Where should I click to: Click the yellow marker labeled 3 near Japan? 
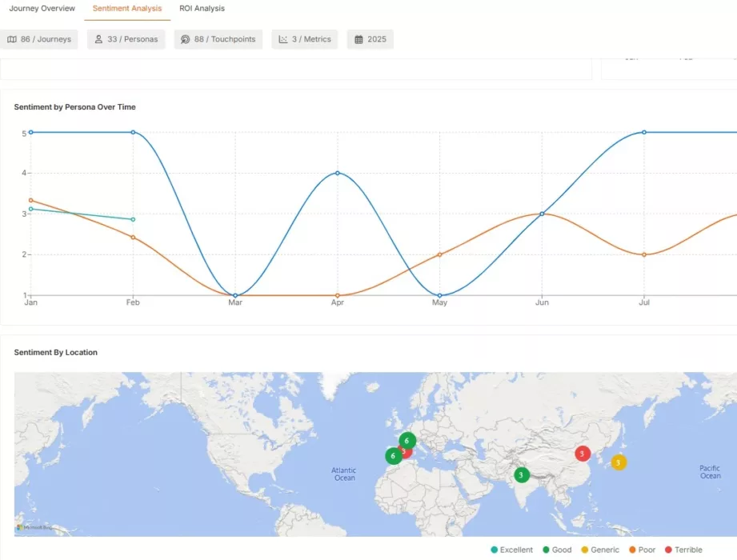(618, 462)
